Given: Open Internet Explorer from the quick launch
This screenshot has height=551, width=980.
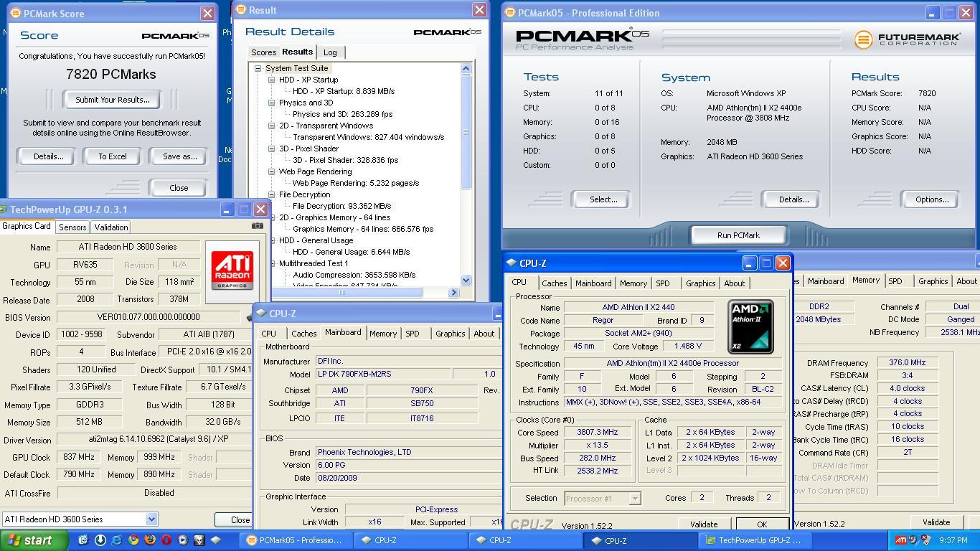Looking at the screenshot, I should (116, 540).
